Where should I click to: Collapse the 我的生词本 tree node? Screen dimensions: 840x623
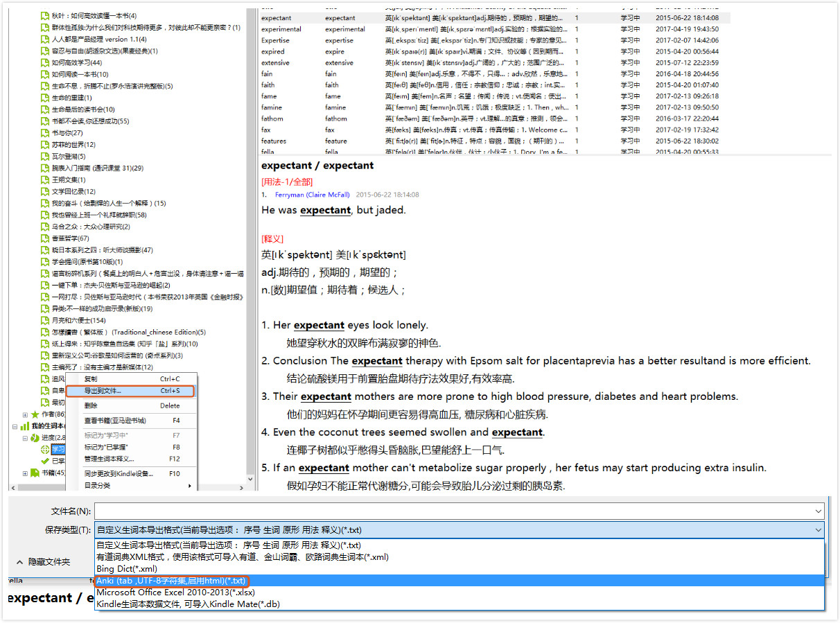15,426
